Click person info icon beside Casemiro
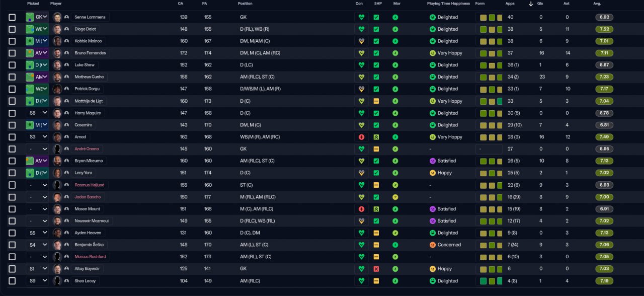 (66, 125)
